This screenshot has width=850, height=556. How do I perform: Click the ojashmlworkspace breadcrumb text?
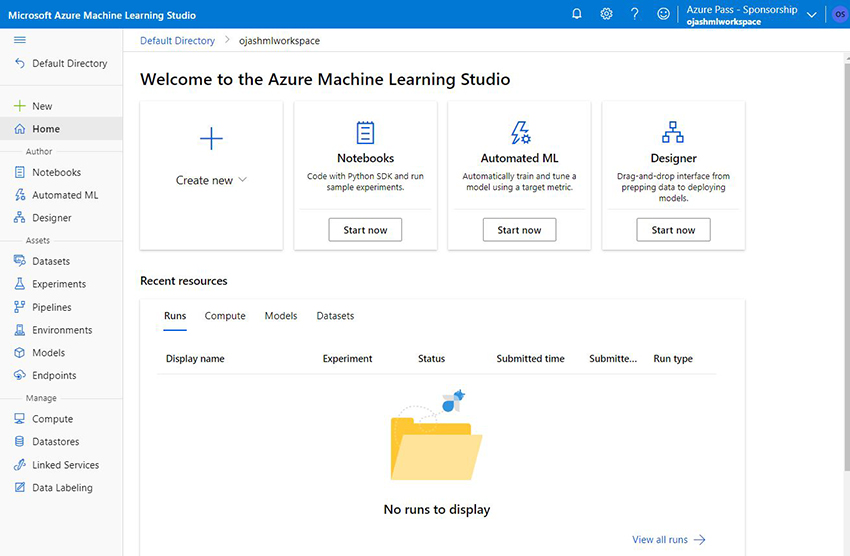click(x=279, y=41)
